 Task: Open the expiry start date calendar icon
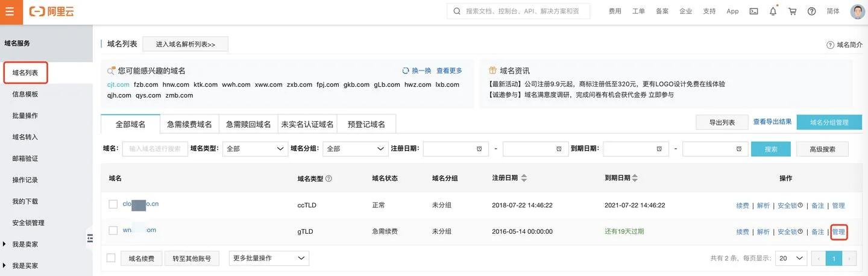[x=659, y=149]
